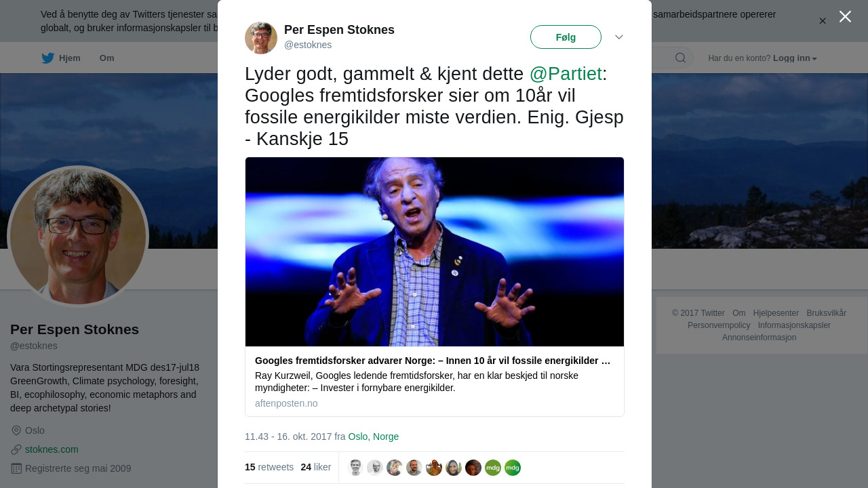
Task: View the 15 retweets list
Action: click(269, 467)
